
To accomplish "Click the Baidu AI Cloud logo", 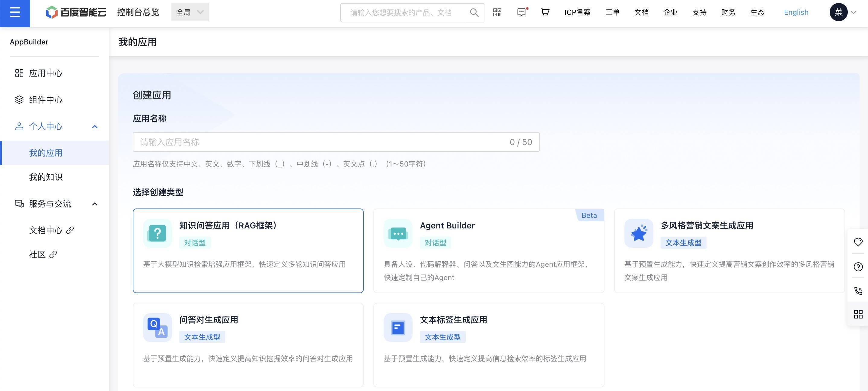I will tap(76, 12).
